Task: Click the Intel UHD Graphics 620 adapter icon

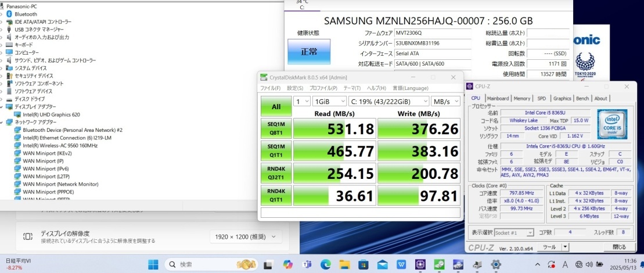Action: (17, 114)
